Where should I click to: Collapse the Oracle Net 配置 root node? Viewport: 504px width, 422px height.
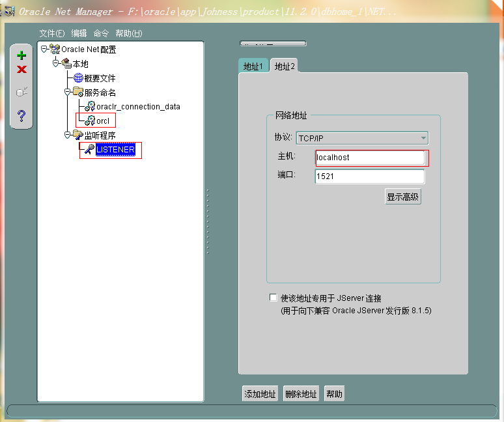44,49
